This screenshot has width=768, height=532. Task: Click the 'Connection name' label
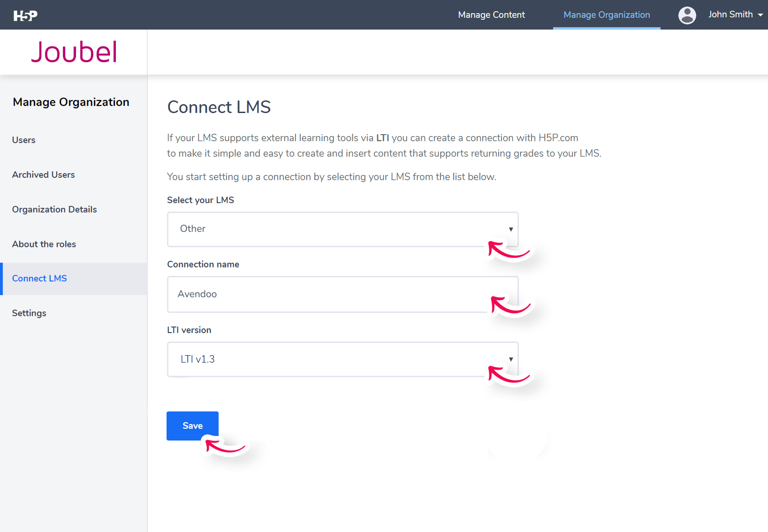click(x=203, y=265)
